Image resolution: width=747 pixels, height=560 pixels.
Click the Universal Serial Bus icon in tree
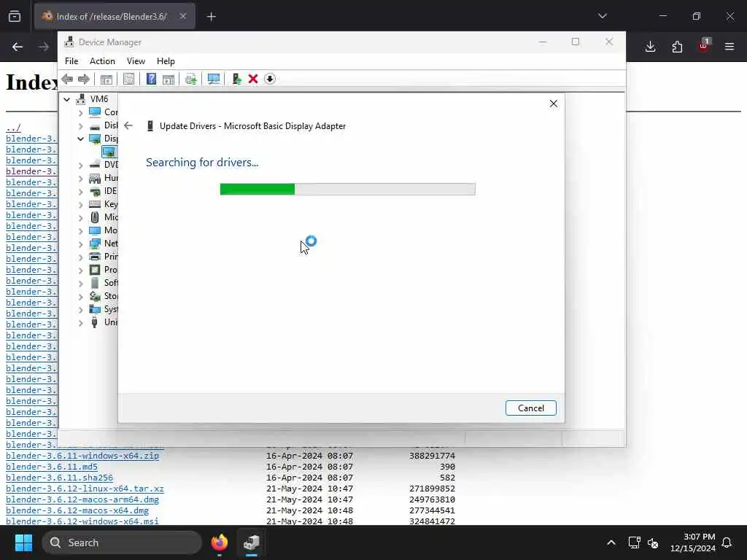[95, 322]
